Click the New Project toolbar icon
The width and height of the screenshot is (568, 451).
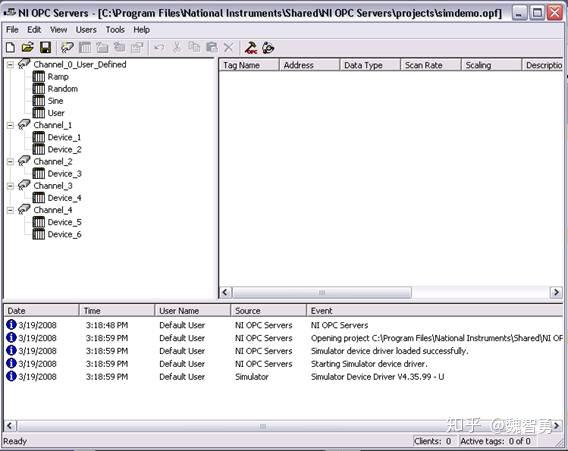[x=11, y=47]
